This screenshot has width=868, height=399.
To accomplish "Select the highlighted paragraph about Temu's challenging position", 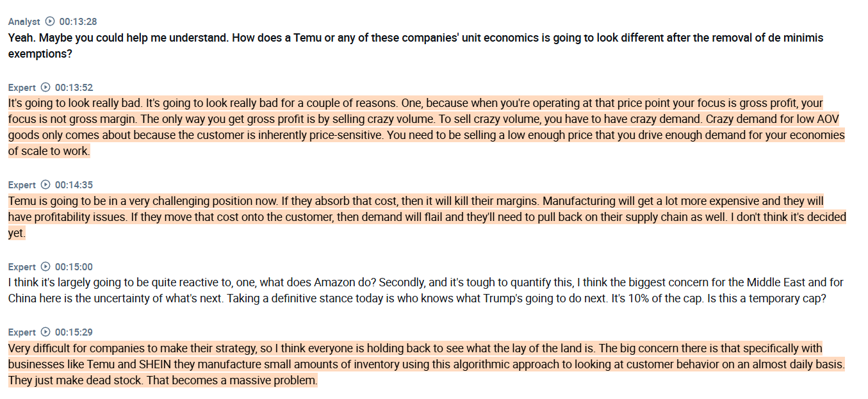I will click(427, 217).
